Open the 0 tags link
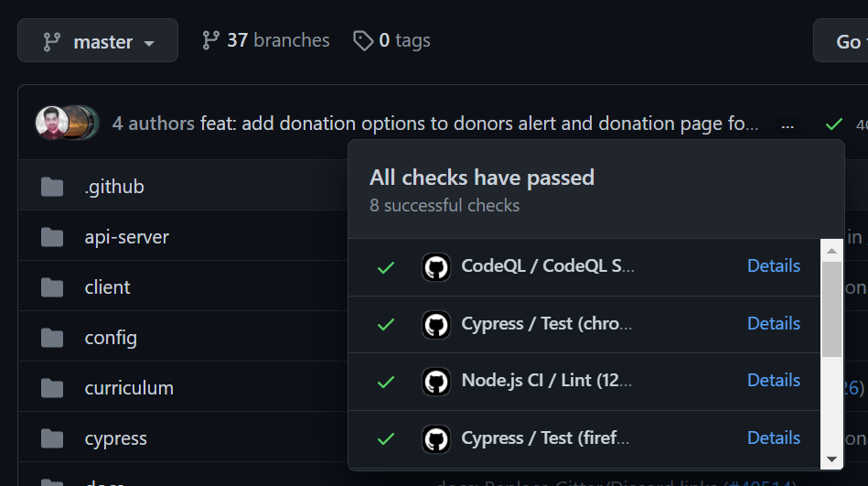Screen dimensions: 868x486 click(391, 40)
